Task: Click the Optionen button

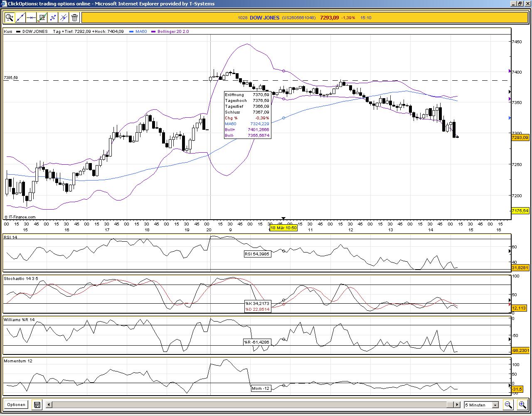Action: point(16,404)
